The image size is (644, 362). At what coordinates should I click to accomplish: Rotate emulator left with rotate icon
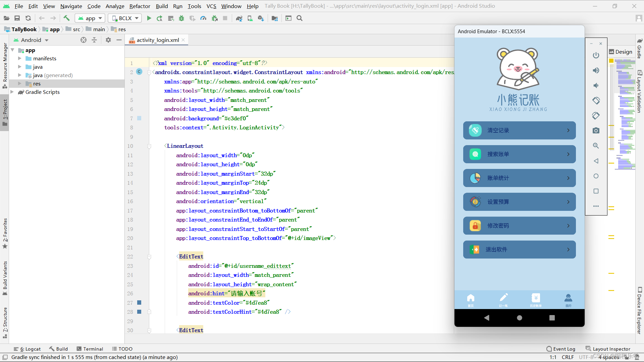(596, 100)
